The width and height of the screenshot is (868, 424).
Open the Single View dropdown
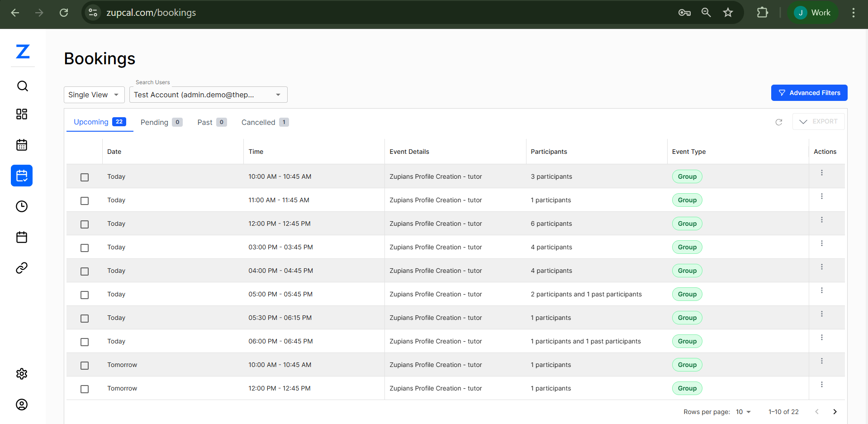(94, 95)
